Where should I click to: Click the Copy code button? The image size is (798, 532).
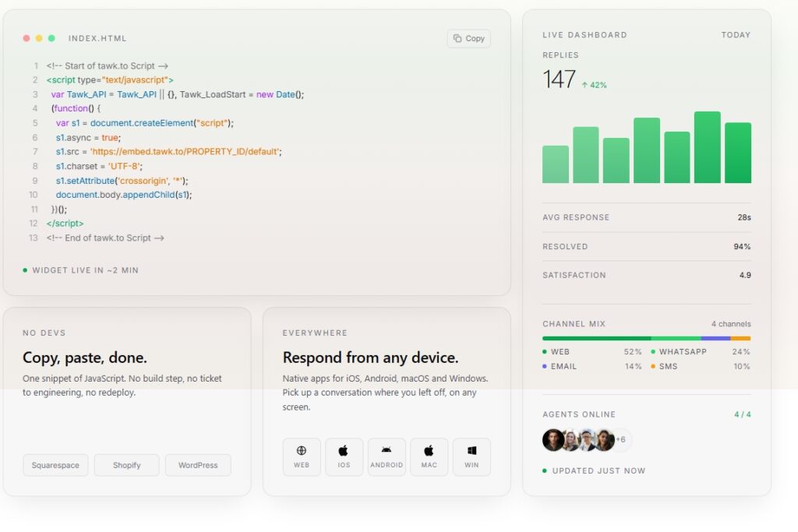point(468,39)
